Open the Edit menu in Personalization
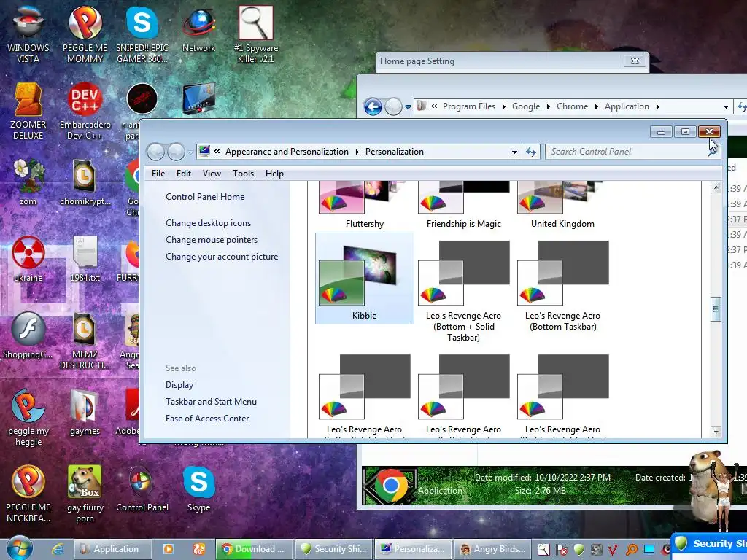The image size is (747, 560). pyautogui.click(x=183, y=174)
